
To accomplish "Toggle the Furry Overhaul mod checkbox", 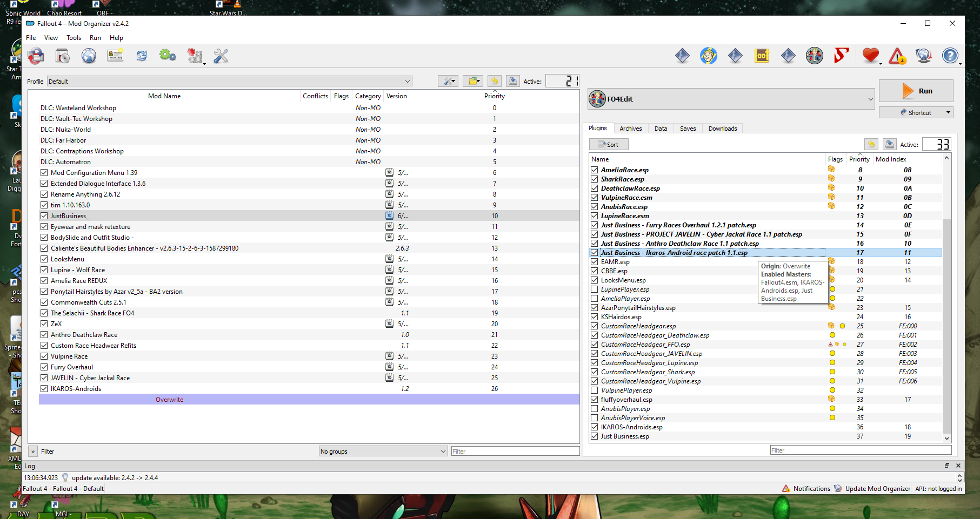I will (x=44, y=367).
